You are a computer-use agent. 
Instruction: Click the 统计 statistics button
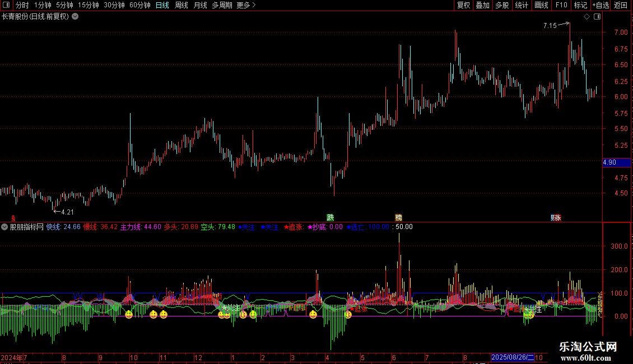pos(521,5)
